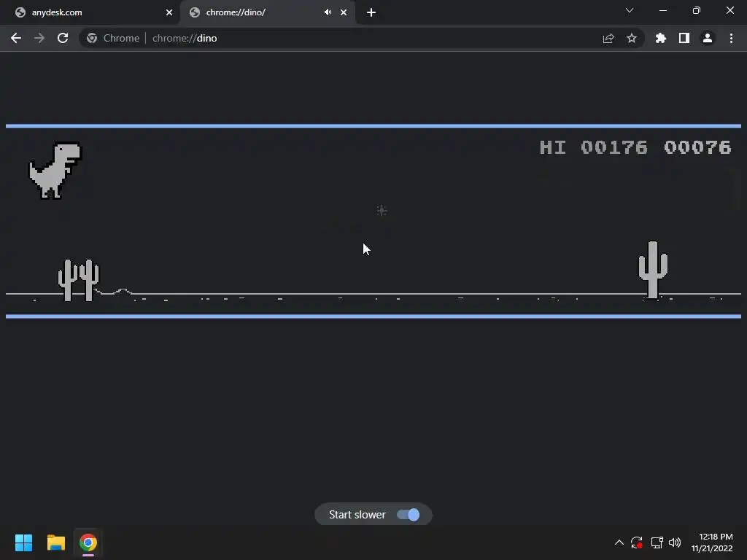Open a new tab with the plus button
This screenshot has height=560, width=747.
coord(371,12)
